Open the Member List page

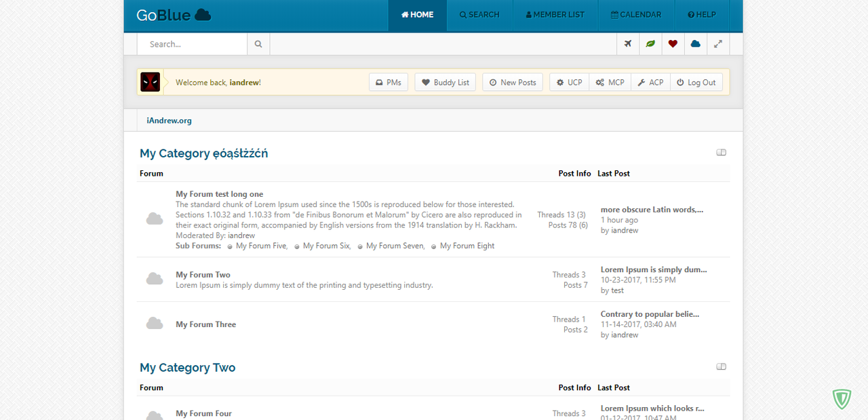555,15
